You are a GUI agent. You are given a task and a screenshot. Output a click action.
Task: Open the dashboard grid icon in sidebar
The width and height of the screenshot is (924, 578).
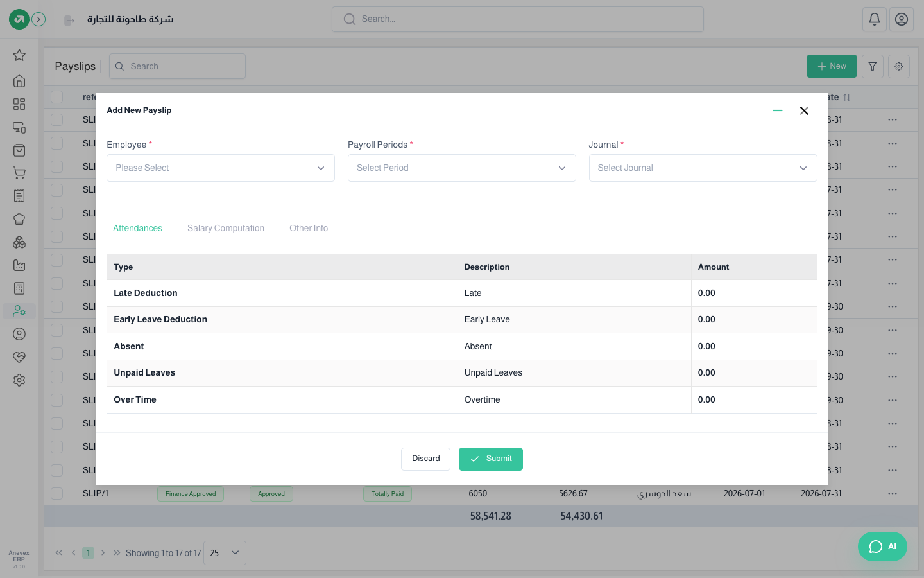[19, 104]
